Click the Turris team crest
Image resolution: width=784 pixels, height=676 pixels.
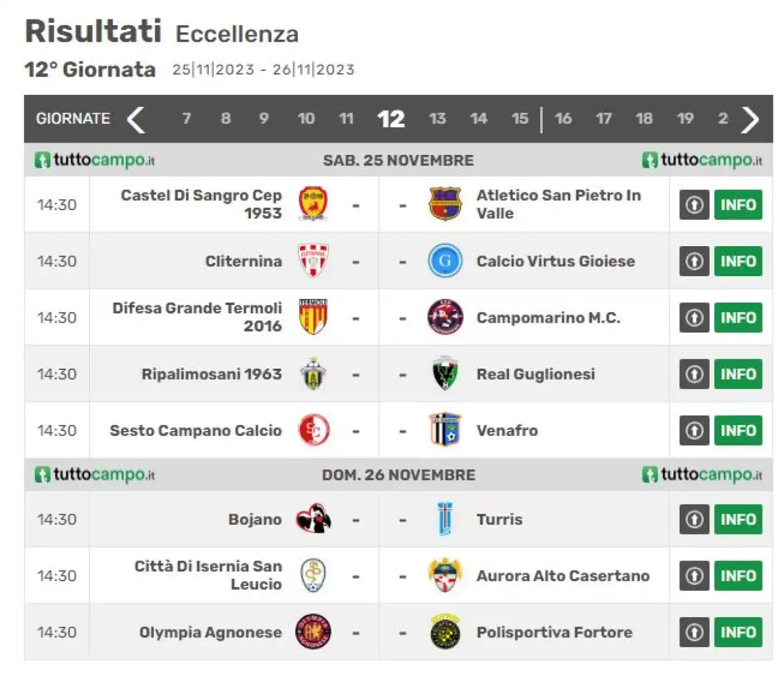445,519
